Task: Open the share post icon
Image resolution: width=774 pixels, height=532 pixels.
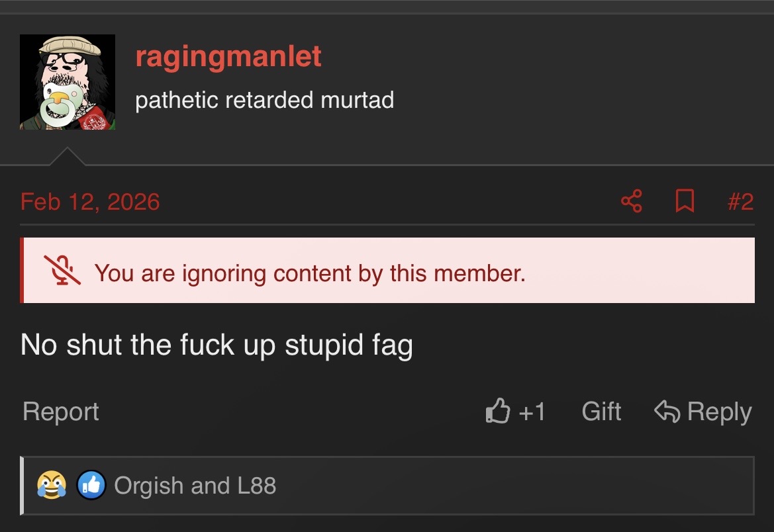Action: click(x=632, y=201)
